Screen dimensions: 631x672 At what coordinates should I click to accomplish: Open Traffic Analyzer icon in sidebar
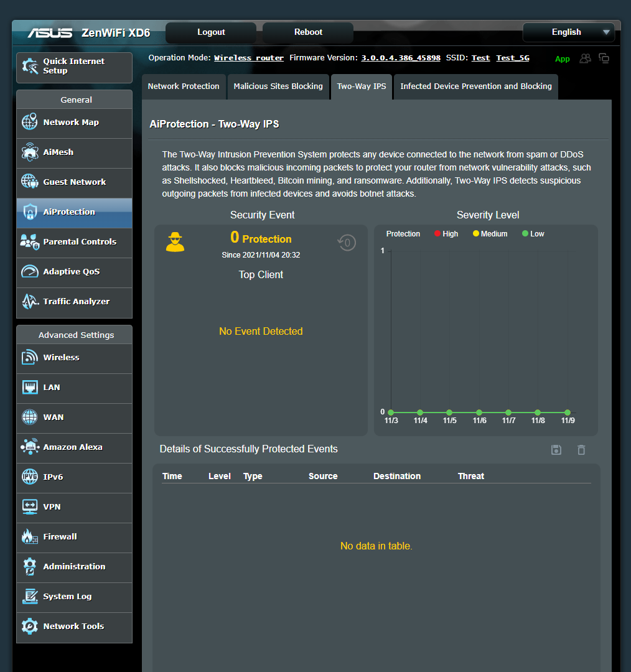tap(30, 301)
